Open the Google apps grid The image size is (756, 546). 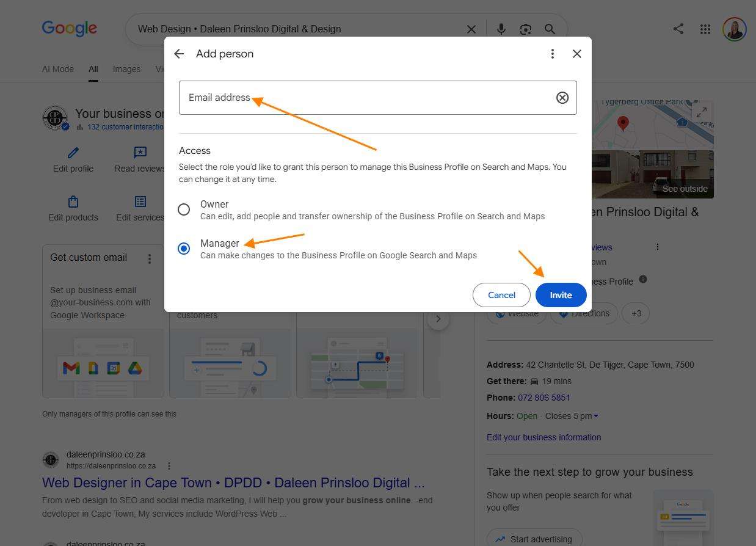pyautogui.click(x=705, y=29)
